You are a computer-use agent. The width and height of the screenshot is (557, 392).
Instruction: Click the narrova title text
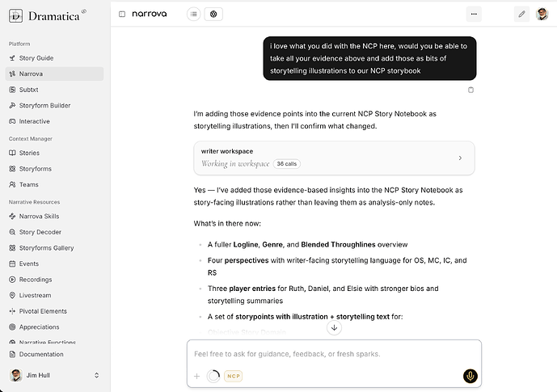[150, 14]
